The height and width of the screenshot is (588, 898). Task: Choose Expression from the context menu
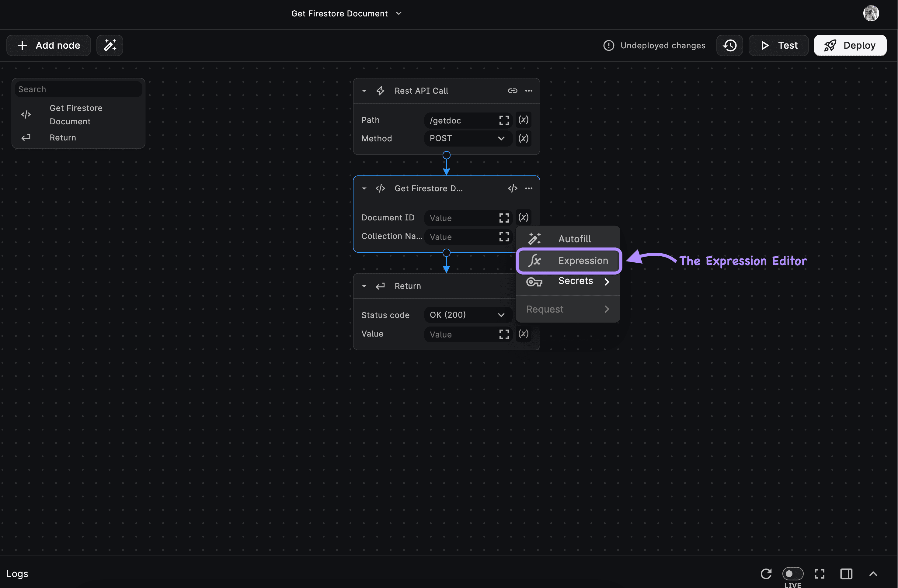(568, 261)
